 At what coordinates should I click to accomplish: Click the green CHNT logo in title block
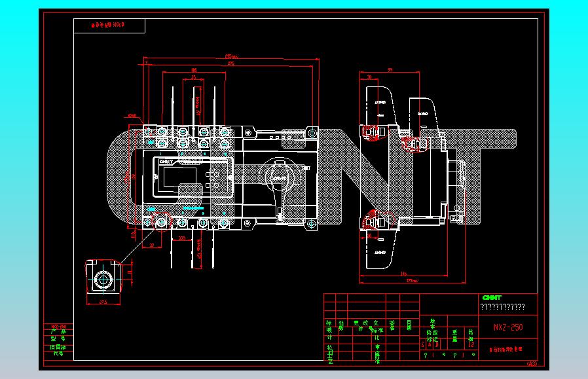(492, 298)
